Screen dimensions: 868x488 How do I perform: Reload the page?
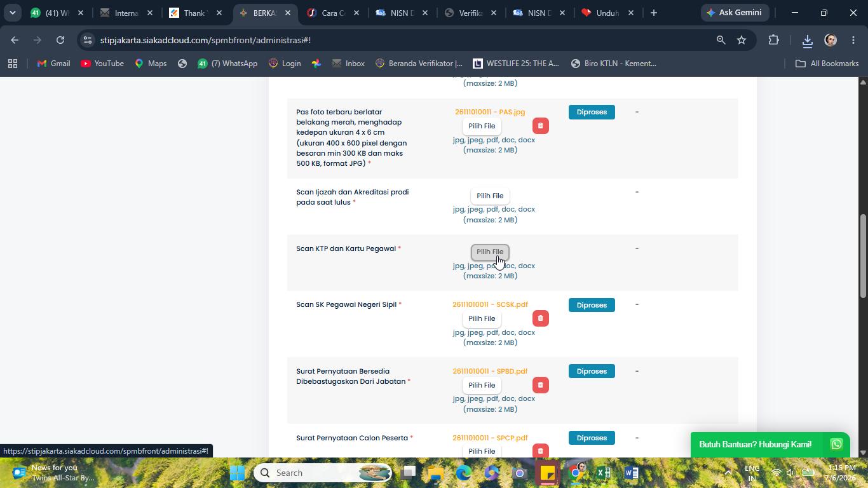point(60,40)
